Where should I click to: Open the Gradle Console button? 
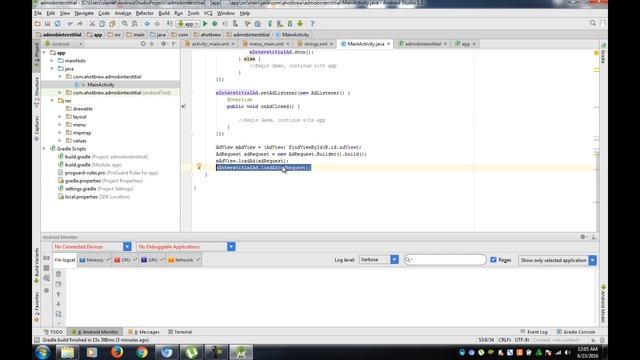click(x=576, y=332)
